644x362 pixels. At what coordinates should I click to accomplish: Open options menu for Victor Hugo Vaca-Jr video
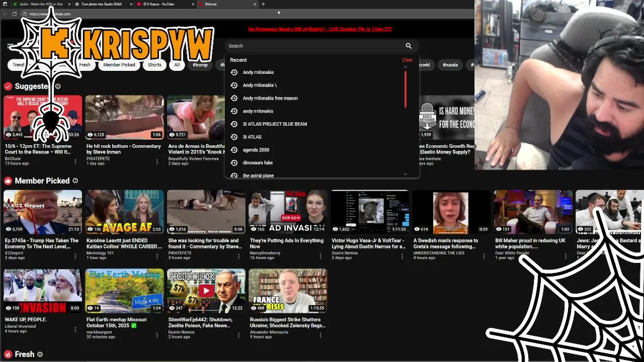[x=402, y=256]
